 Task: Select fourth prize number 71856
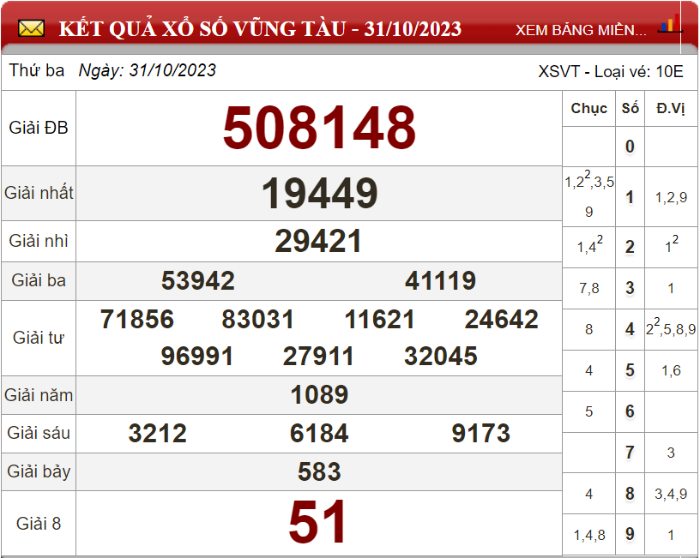point(137,319)
